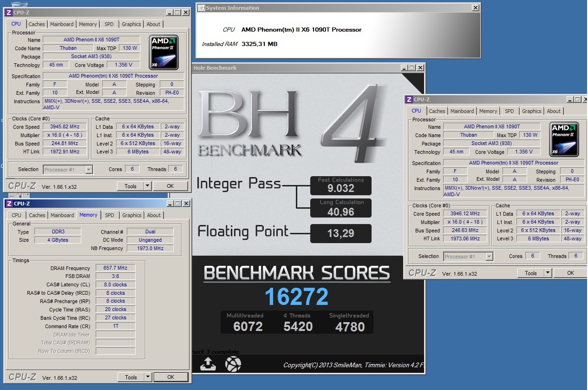The width and height of the screenshot is (588, 390).
Task: Open Caches tab in top-left CPU-Z
Action: [x=37, y=24]
